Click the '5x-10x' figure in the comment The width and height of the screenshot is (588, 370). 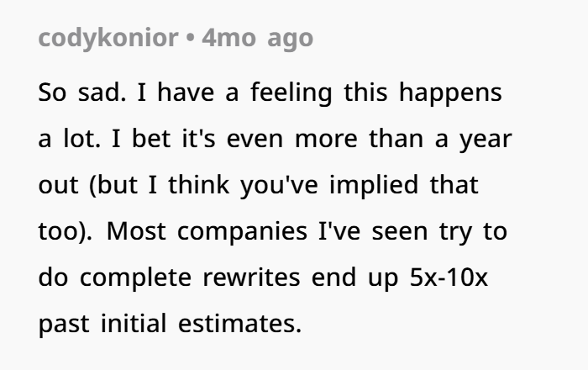(449, 277)
